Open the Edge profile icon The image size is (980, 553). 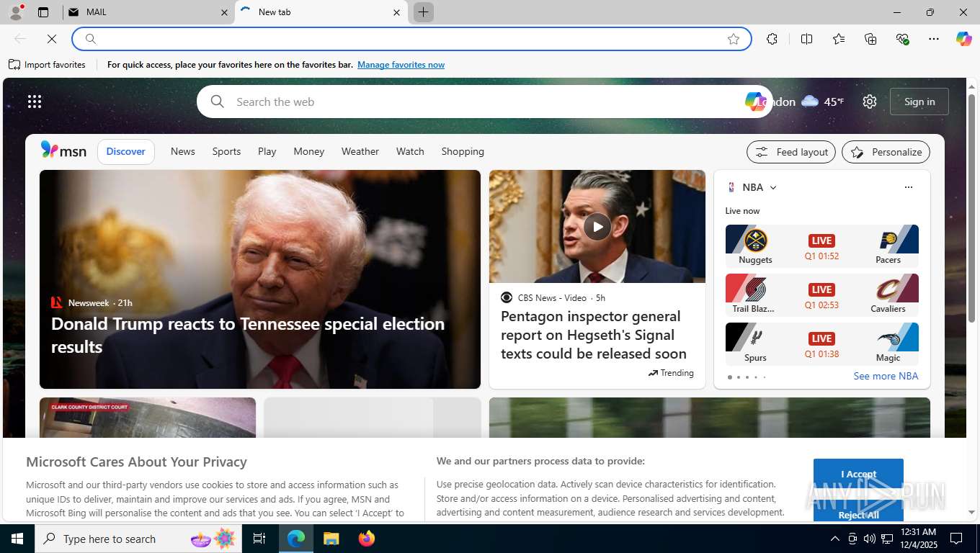click(x=15, y=12)
